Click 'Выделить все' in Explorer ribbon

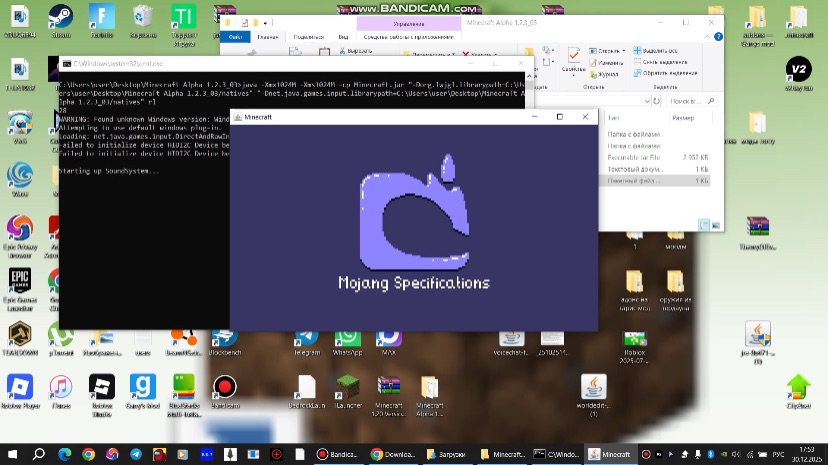click(659, 50)
